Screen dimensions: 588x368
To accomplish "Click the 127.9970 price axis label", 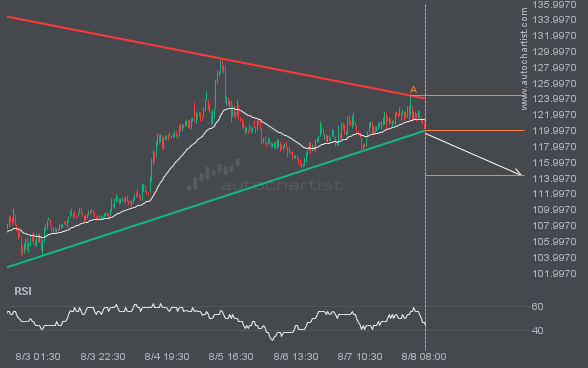I will click(554, 68).
